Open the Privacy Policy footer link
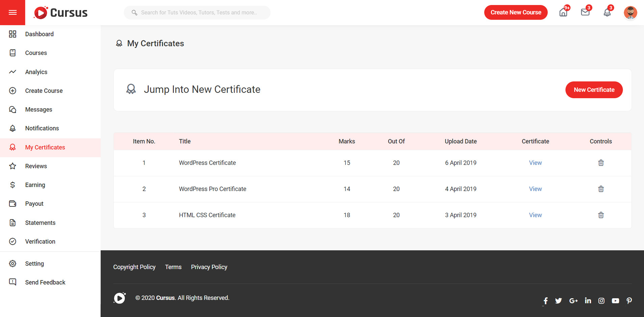The height and width of the screenshot is (317, 644). (209, 267)
